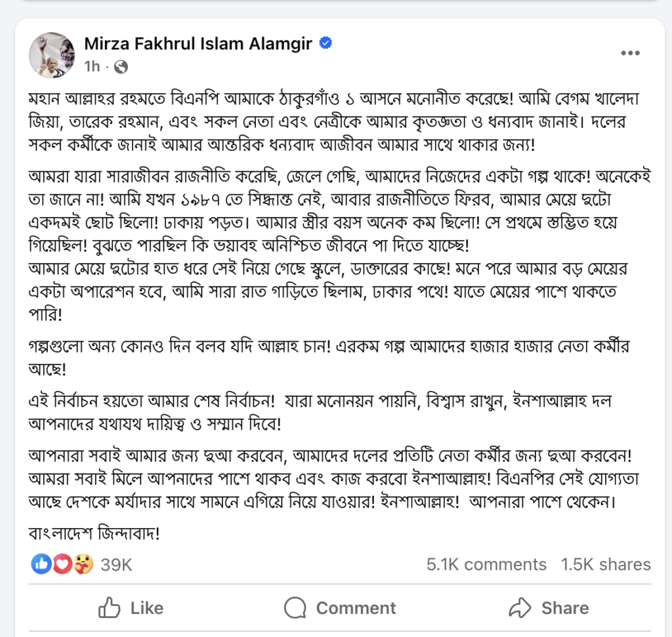
Task: Click the blue thumbs-up reaction emoji
Action: [41, 564]
